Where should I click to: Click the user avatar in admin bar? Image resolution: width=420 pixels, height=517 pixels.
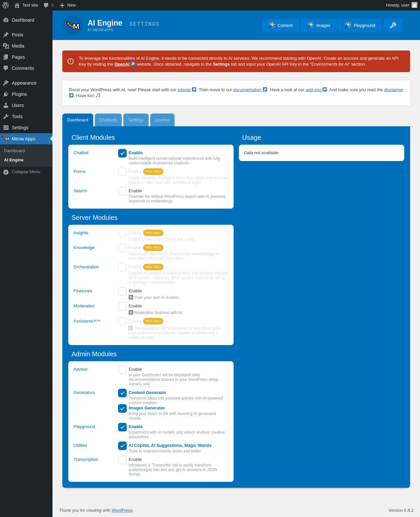pyautogui.click(x=414, y=5)
